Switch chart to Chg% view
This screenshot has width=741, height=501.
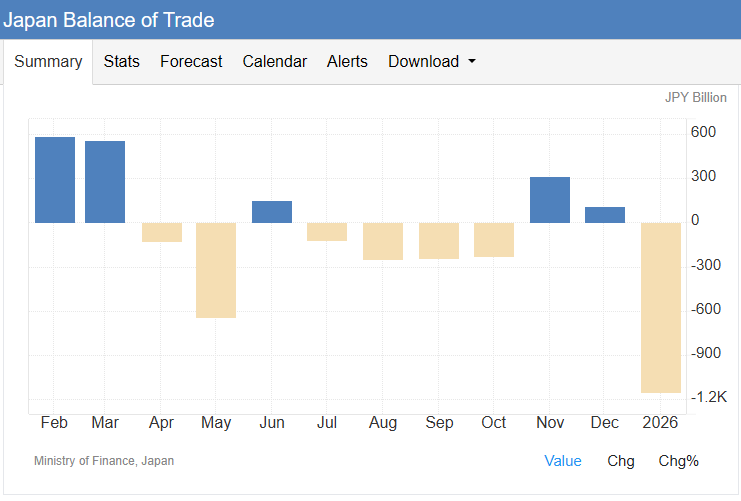click(678, 461)
